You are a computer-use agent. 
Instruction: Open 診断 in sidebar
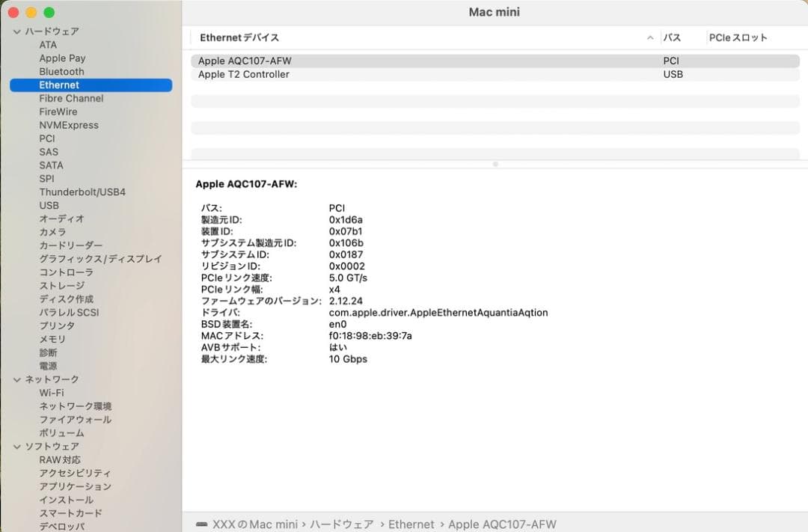48,353
